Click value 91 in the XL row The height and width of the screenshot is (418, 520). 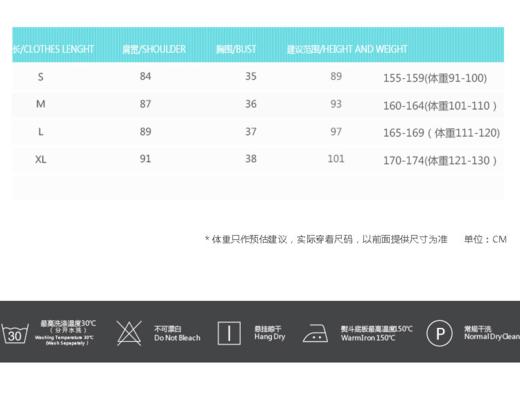click(145, 159)
